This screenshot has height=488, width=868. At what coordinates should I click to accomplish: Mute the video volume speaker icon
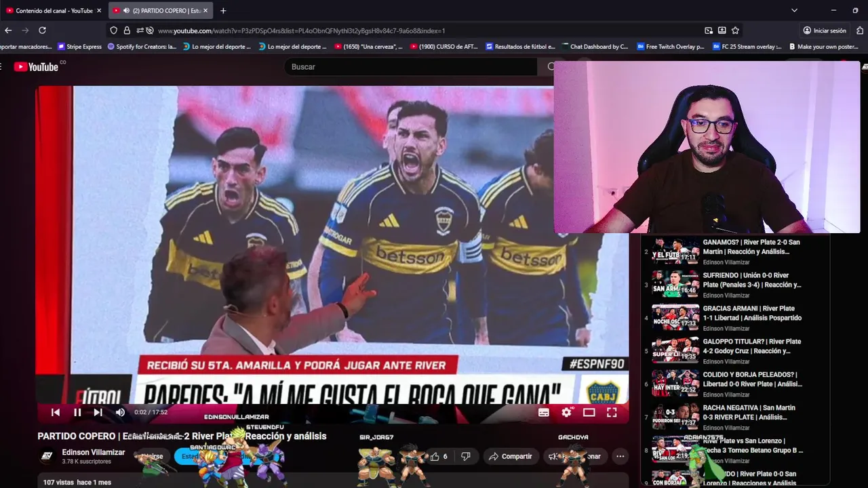point(120,412)
